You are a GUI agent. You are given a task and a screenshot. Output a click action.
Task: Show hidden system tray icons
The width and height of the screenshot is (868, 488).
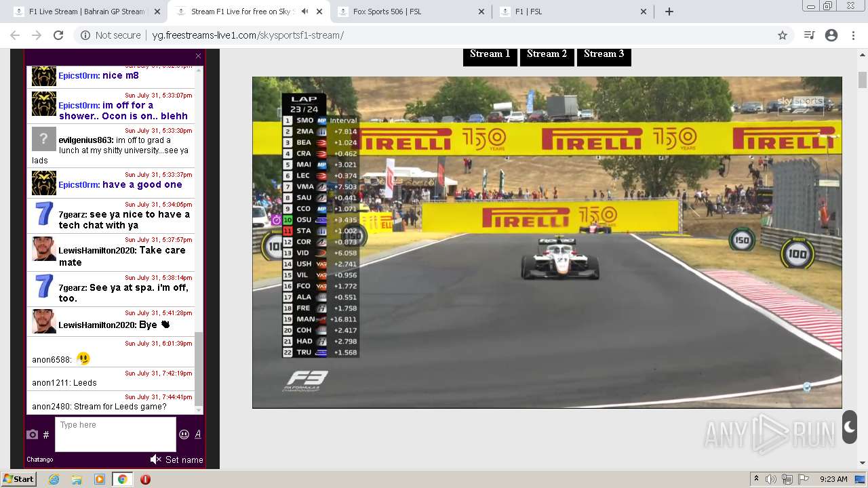756,479
